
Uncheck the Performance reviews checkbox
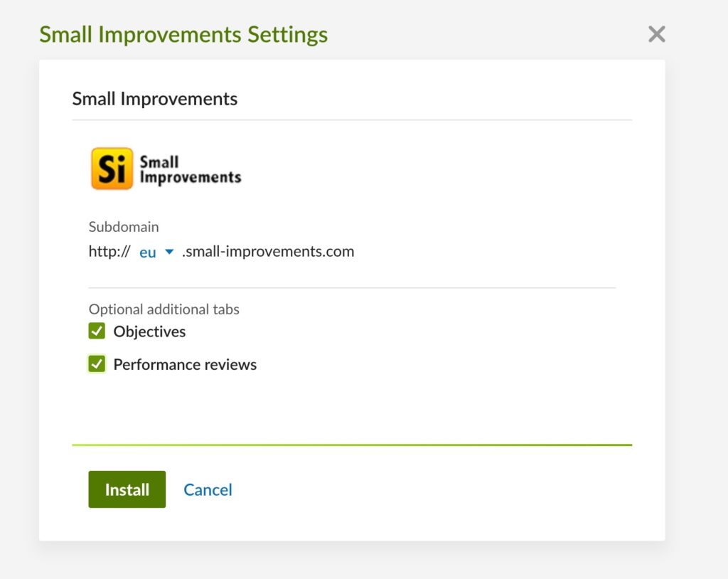pyautogui.click(x=97, y=364)
